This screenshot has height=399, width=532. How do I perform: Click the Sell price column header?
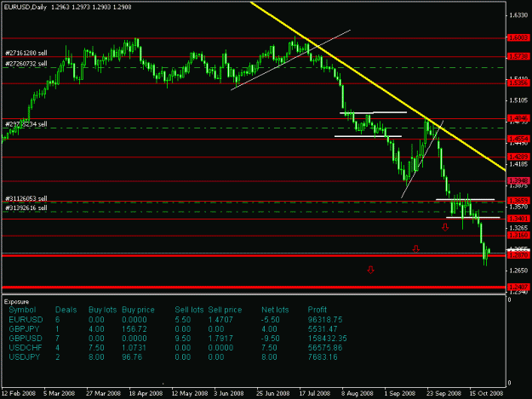tap(225, 310)
